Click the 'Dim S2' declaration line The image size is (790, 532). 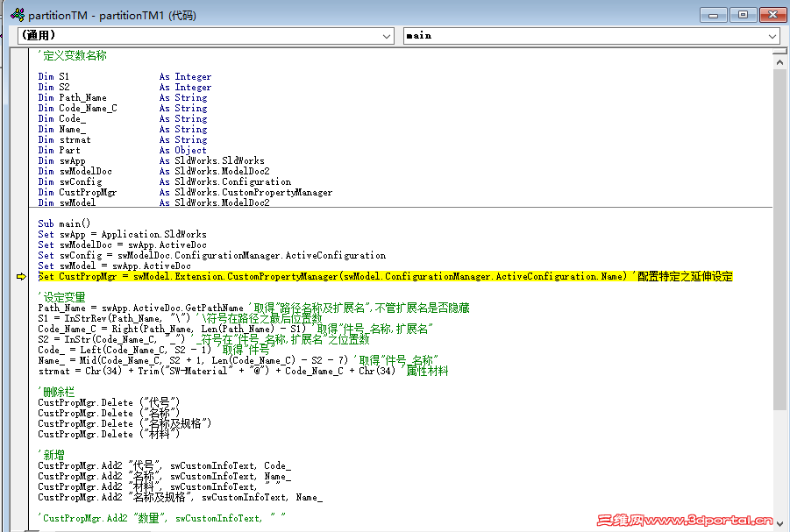125,87
